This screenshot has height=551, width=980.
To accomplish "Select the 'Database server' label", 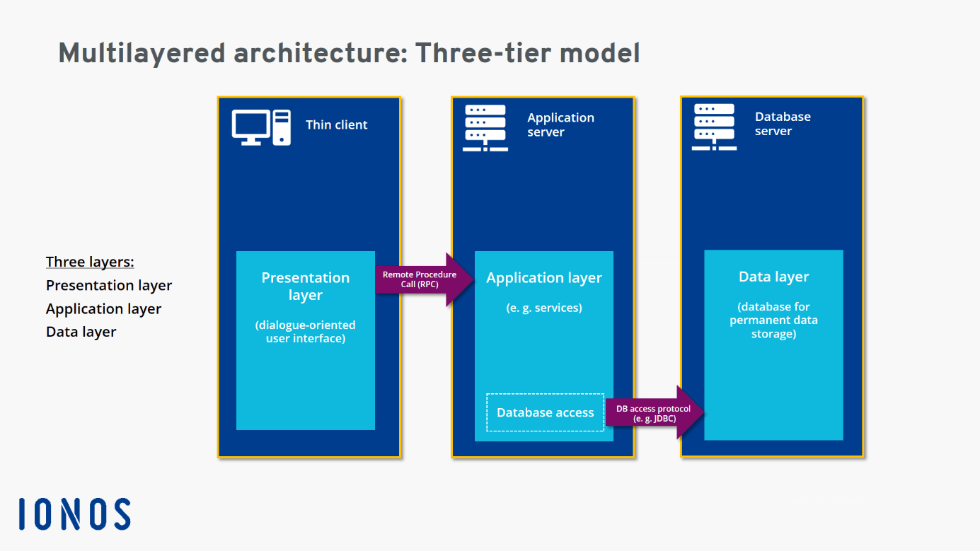I will tap(783, 124).
